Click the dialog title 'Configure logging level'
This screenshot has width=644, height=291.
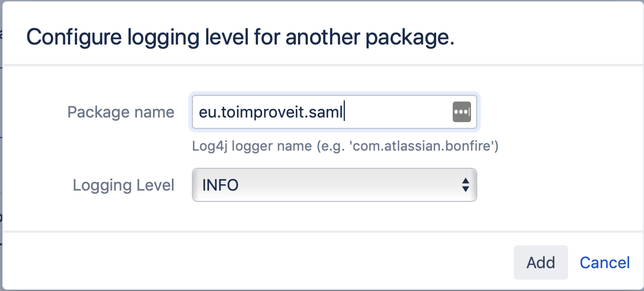138,37
